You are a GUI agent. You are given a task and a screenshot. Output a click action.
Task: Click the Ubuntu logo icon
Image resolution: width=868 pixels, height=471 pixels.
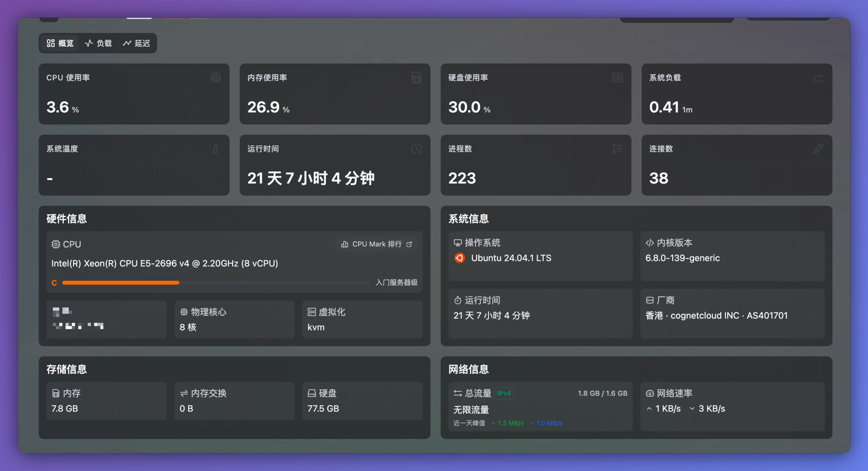pyautogui.click(x=460, y=258)
